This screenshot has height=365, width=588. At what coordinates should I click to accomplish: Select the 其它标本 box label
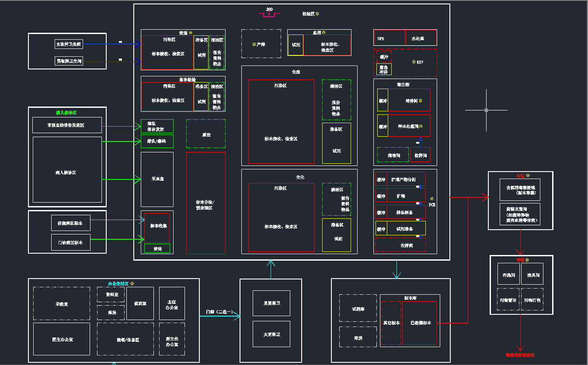point(391,323)
